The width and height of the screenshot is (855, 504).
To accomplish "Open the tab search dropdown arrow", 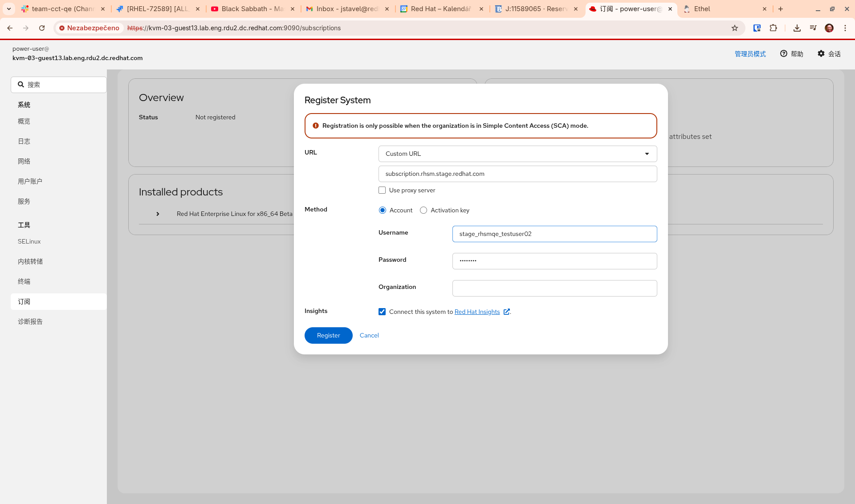I will (8, 9).
